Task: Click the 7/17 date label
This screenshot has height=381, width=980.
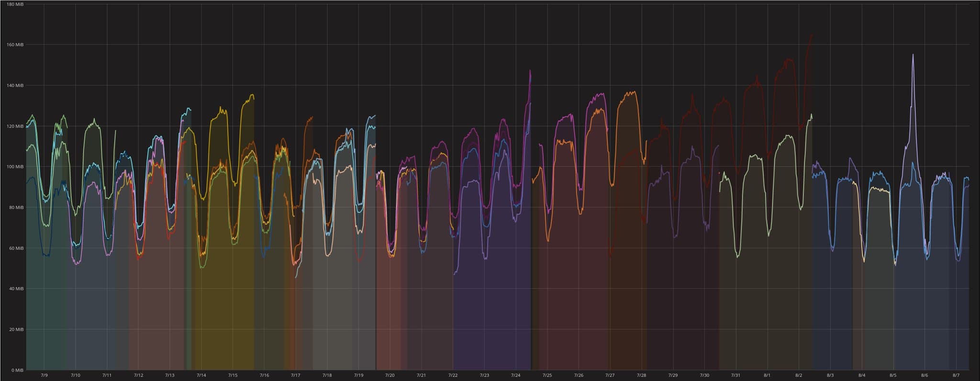Action: pos(296,375)
